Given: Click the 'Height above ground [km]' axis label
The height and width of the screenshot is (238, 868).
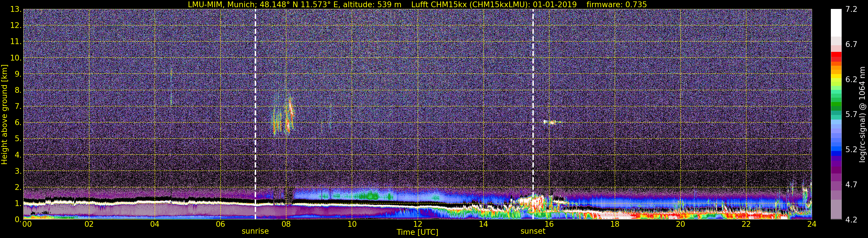Looking at the screenshot, I should 4,114.
